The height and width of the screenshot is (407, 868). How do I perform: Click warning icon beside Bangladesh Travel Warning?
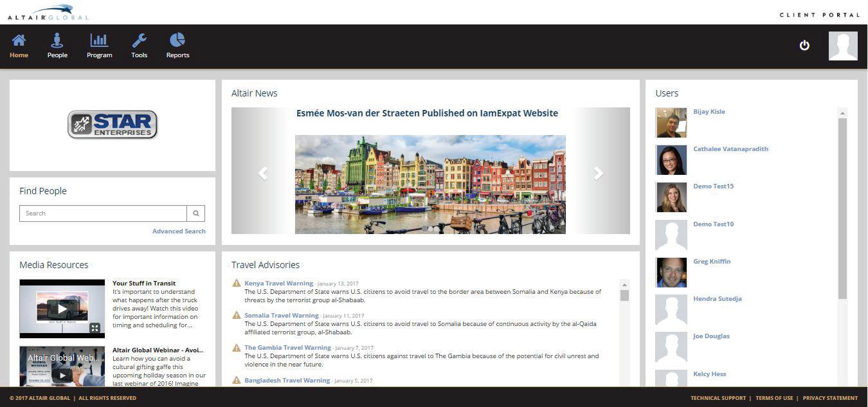coord(237,381)
